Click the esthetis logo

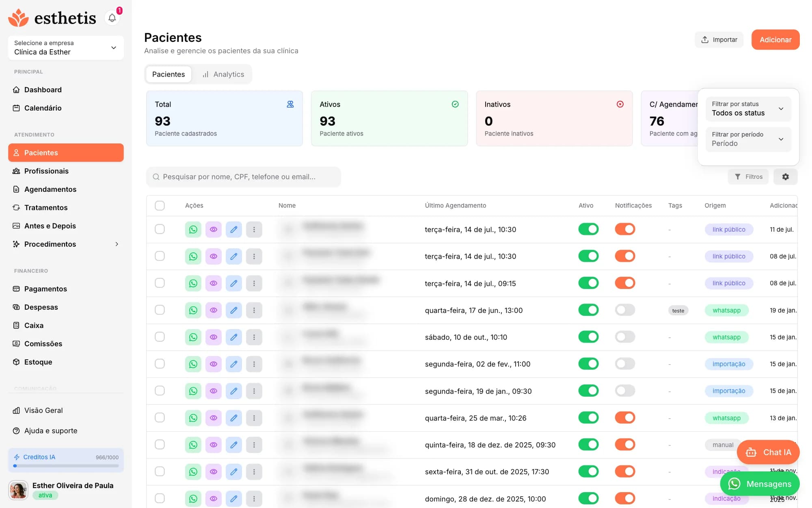pyautogui.click(x=52, y=18)
